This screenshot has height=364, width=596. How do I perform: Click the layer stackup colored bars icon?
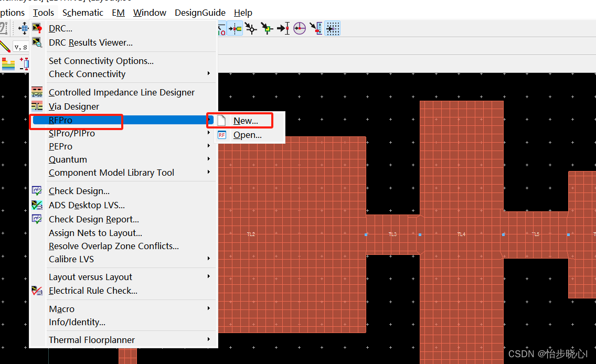tap(7, 64)
